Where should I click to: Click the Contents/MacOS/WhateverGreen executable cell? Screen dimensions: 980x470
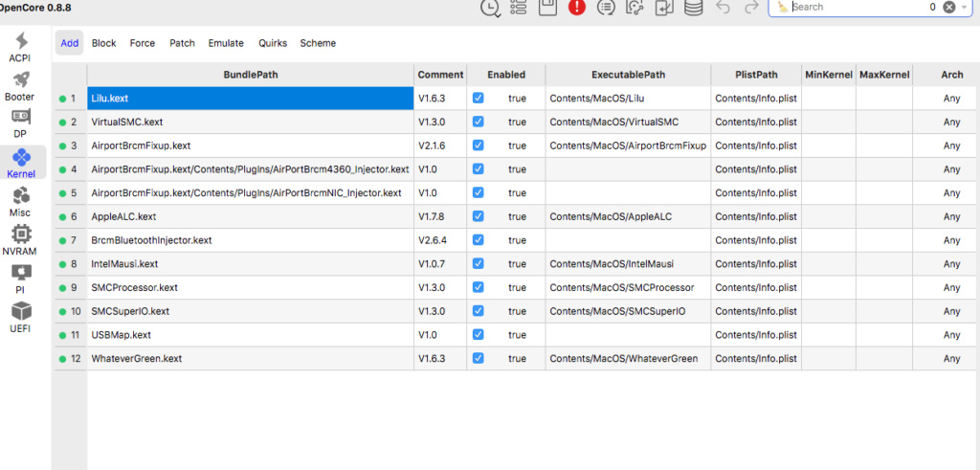pos(628,358)
